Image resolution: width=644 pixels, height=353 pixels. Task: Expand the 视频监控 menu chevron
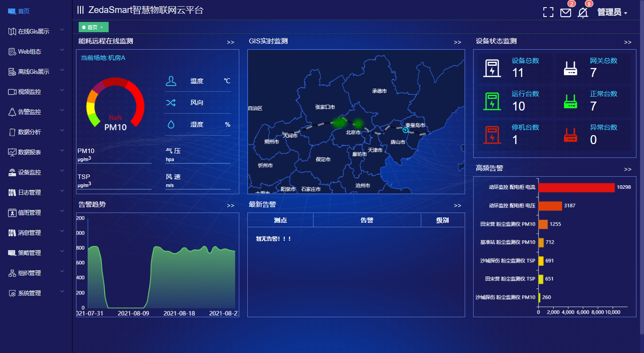(62, 91)
